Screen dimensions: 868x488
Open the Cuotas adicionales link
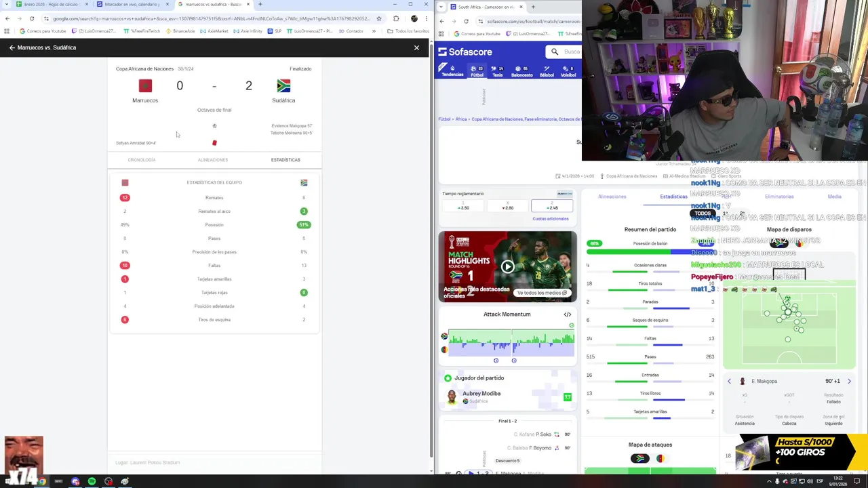[551, 219]
